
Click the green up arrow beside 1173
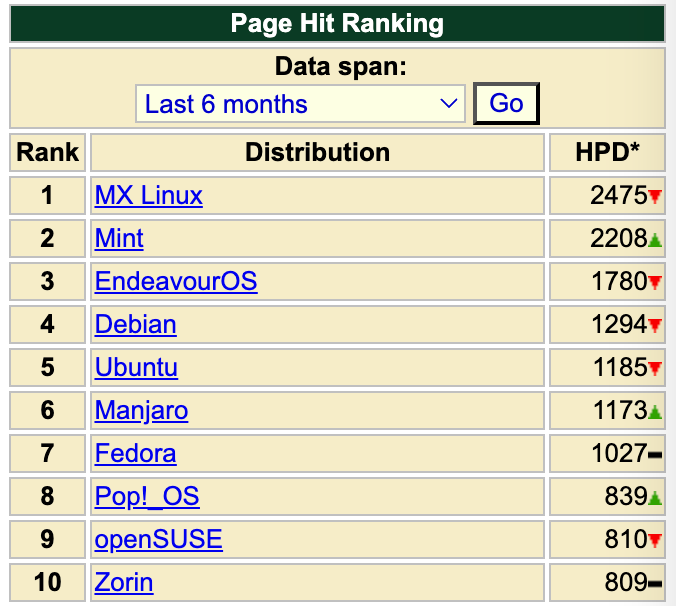pyautogui.click(x=655, y=412)
